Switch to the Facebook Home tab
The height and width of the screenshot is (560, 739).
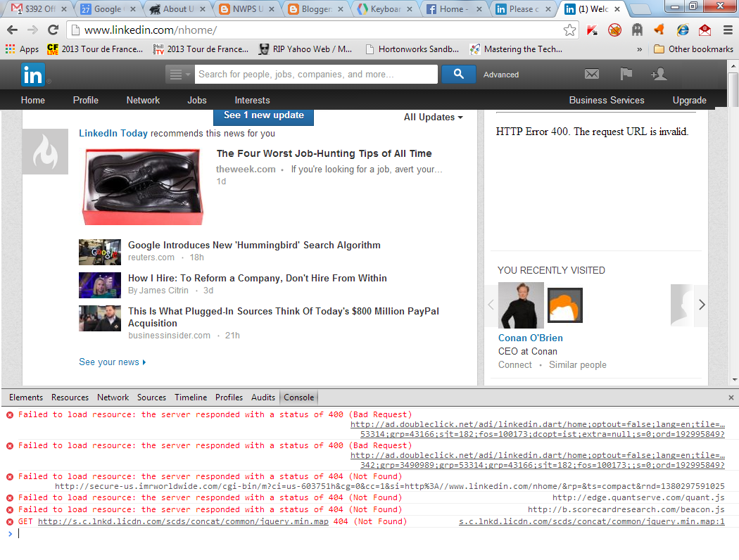[x=453, y=9]
